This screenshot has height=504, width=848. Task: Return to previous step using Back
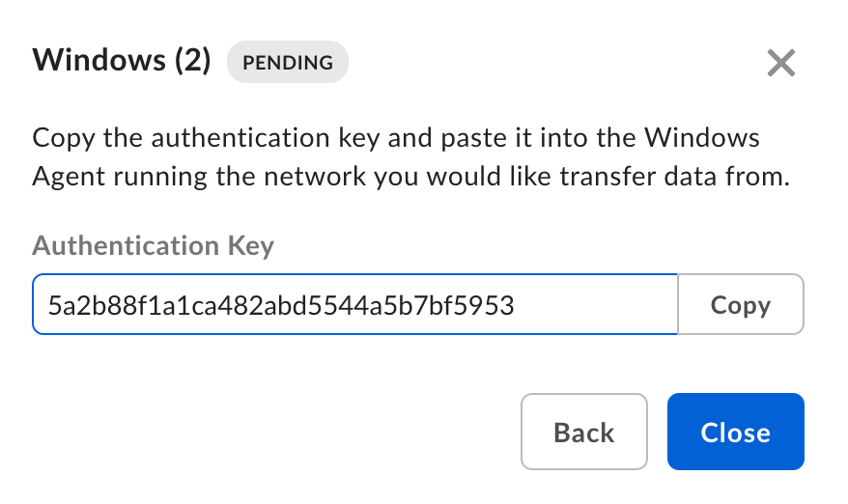[x=583, y=432]
